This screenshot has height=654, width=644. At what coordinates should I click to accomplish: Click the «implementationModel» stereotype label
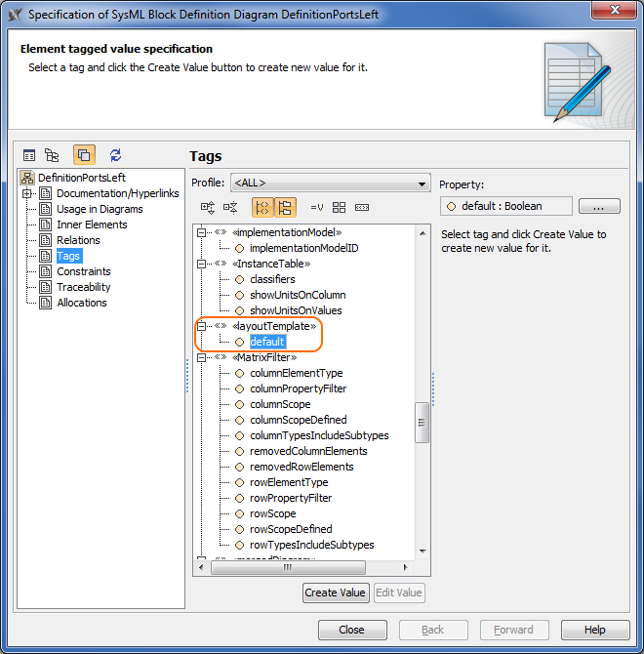click(287, 232)
